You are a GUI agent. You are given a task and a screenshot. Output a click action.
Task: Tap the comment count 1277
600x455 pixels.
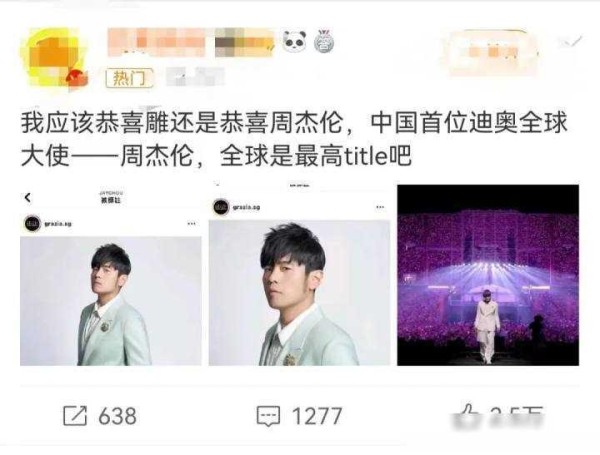[x=316, y=416]
